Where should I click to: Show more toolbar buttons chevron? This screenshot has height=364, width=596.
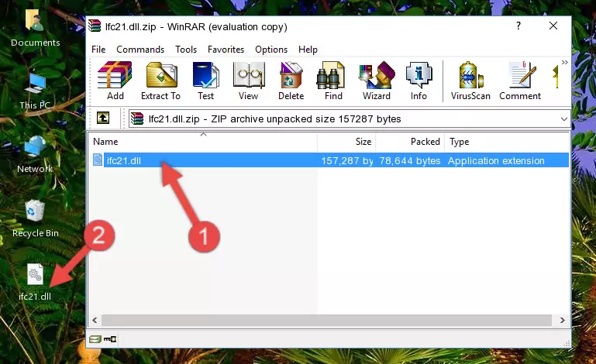pos(564,62)
